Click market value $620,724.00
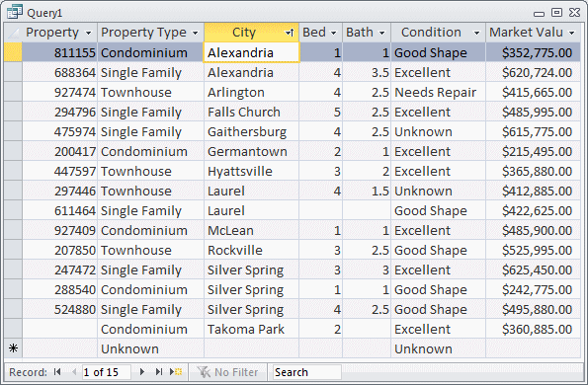 537,73
